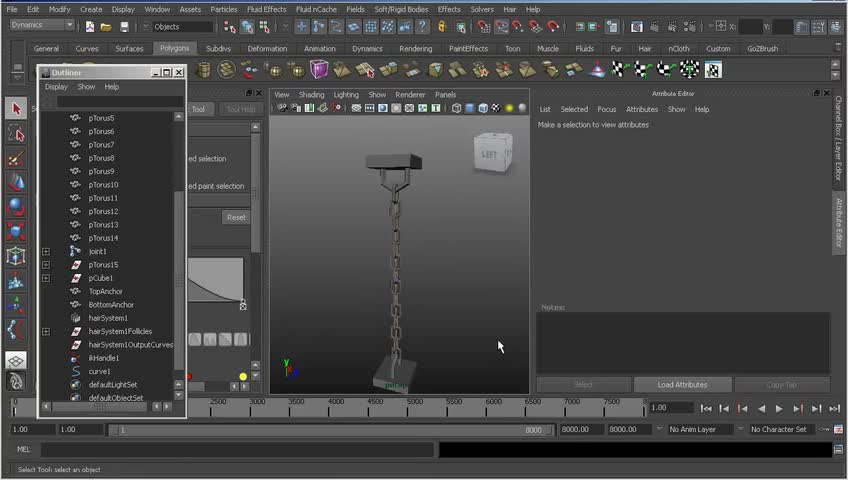Expand hairSystem1Follicles in Outliner
Screen dimensions: 848x480
46,331
